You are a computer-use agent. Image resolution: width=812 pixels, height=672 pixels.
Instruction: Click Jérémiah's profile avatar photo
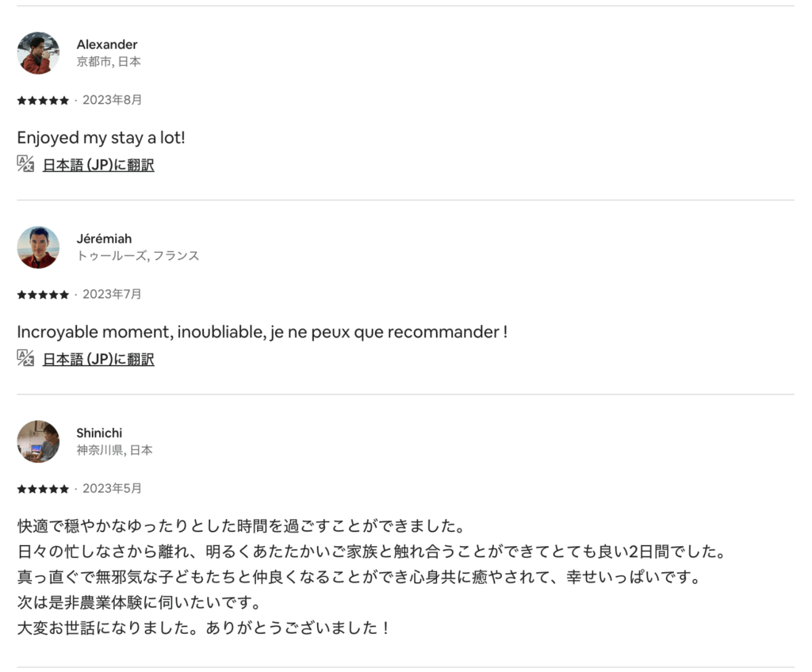[38, 247]
